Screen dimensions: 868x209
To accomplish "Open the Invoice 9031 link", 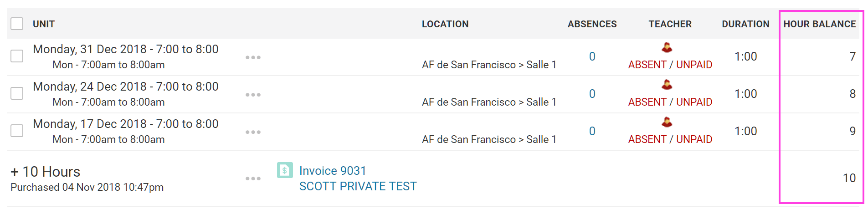I will tap(333, 171).
